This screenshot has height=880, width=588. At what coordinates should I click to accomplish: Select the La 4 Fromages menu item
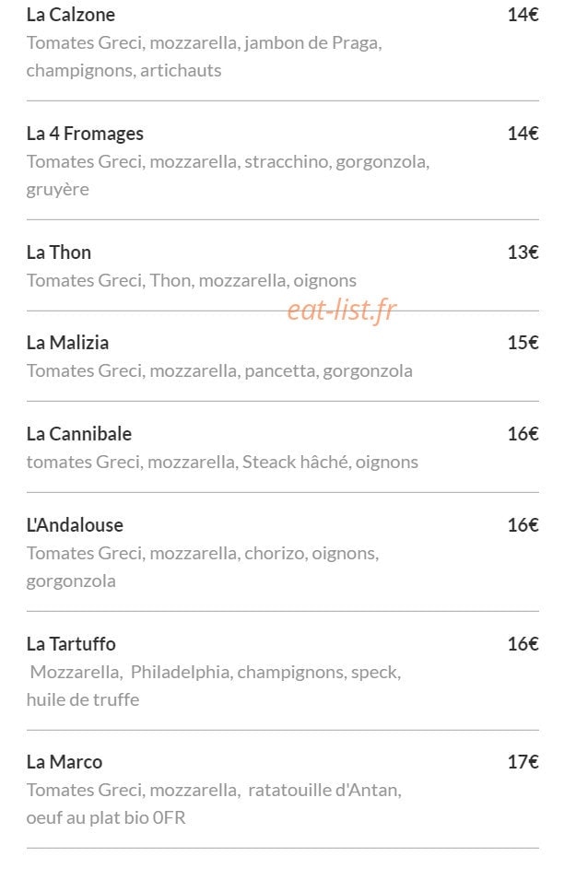coord(85,134)
